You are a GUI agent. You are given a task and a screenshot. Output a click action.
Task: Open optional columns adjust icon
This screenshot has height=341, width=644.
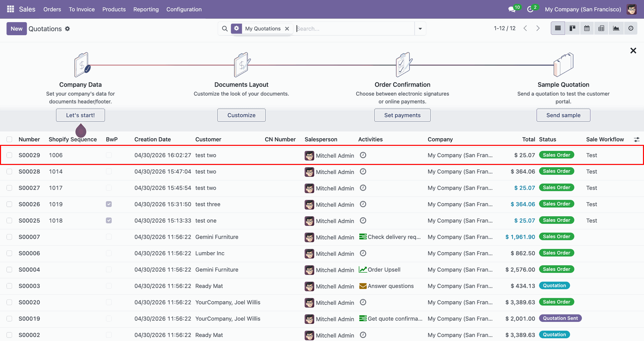[x=637, y=139]
